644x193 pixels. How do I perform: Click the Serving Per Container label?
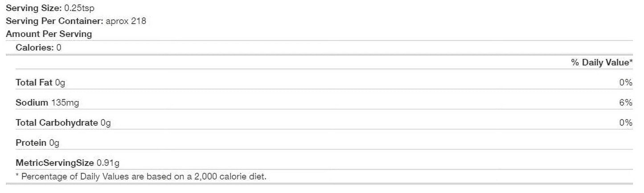point(54,21)
